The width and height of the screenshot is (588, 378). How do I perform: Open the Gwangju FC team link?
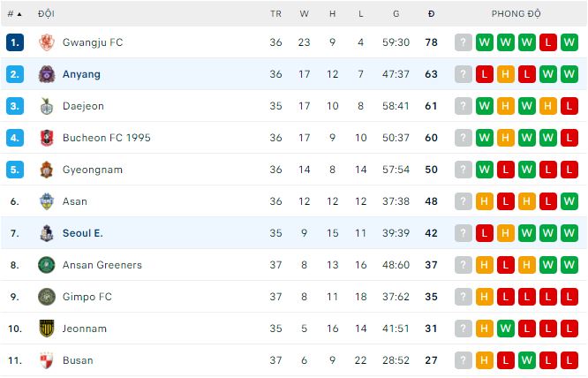pyautogui.click(x=93, y=42)
